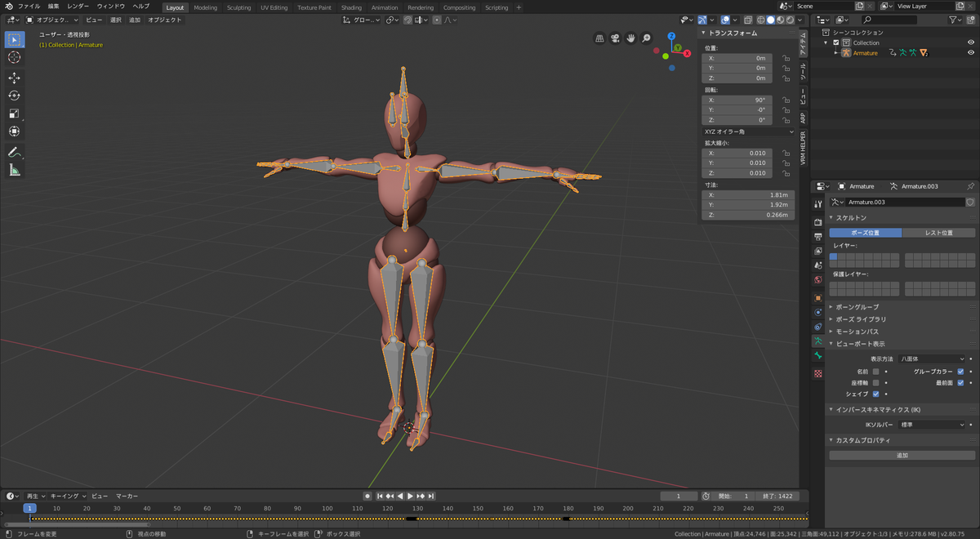This screenshot has height=539, width=980.
Task: Open the Object properties tab icon
Action: click(x=818, y=298)
